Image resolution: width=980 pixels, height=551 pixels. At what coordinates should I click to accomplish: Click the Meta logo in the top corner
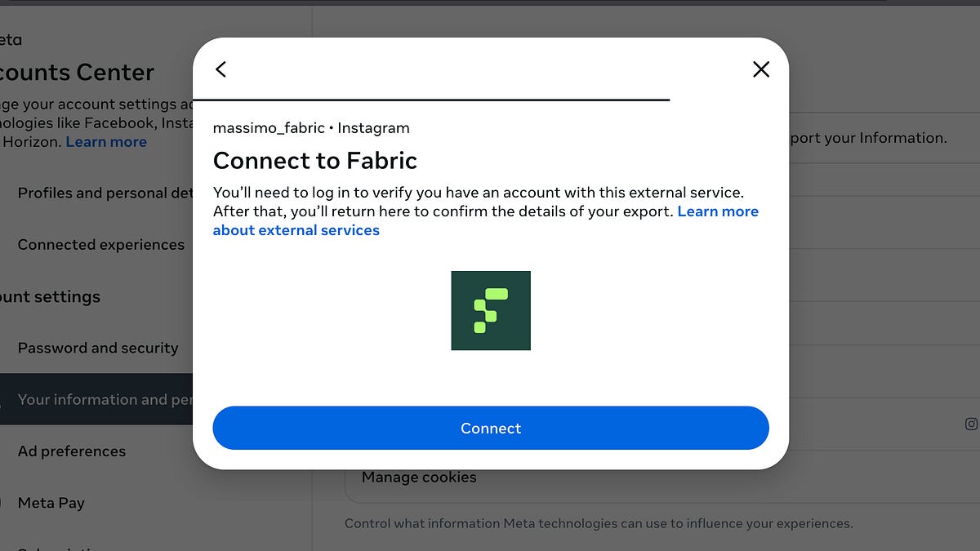coord(12,39)
